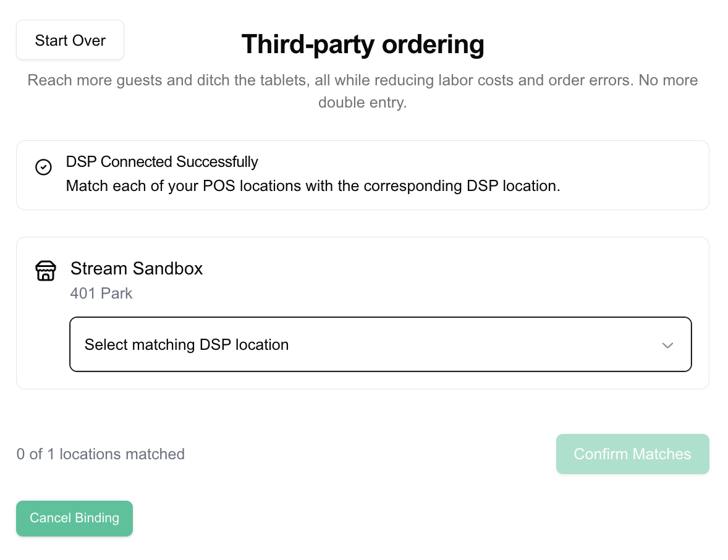Click the 0 of 1 locations matched status
The height and width of the screenshot is (560, 728).
click(101, 454)
